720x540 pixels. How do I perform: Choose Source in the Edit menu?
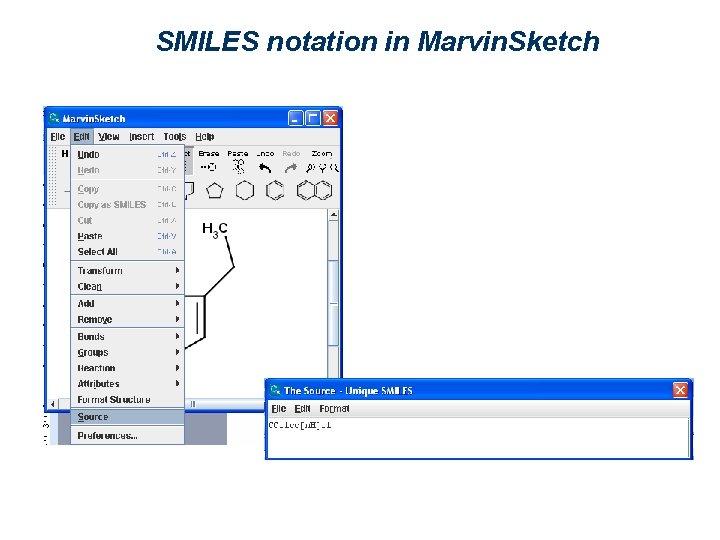(x=127, y=417)
